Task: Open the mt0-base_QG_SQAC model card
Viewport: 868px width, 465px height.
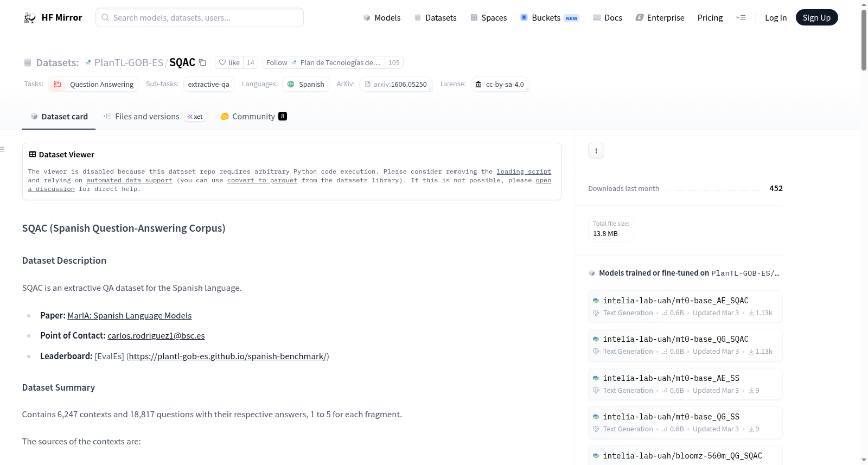Action: coord(685,345)
